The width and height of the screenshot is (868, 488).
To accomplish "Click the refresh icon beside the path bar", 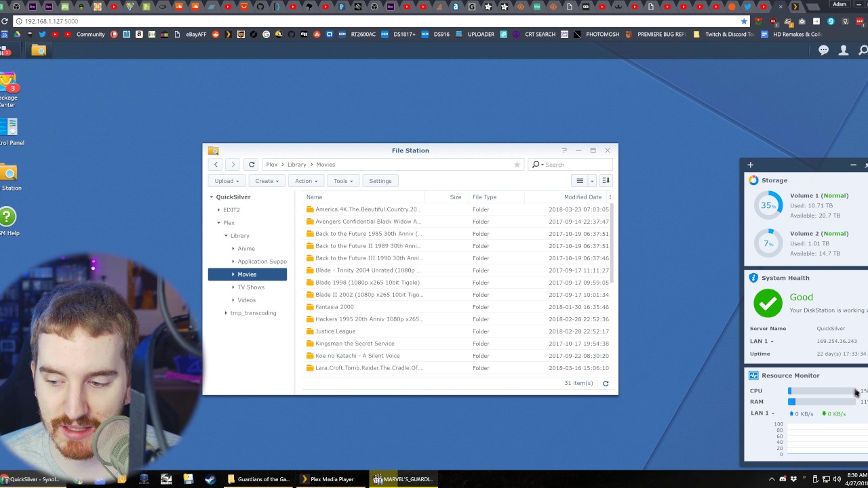I will click(252, 164).
